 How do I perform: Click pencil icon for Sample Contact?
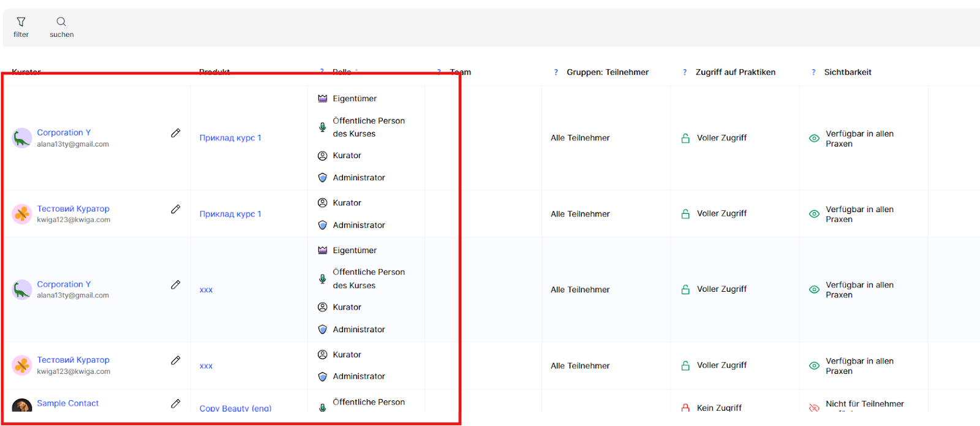[x=176, y=403]
